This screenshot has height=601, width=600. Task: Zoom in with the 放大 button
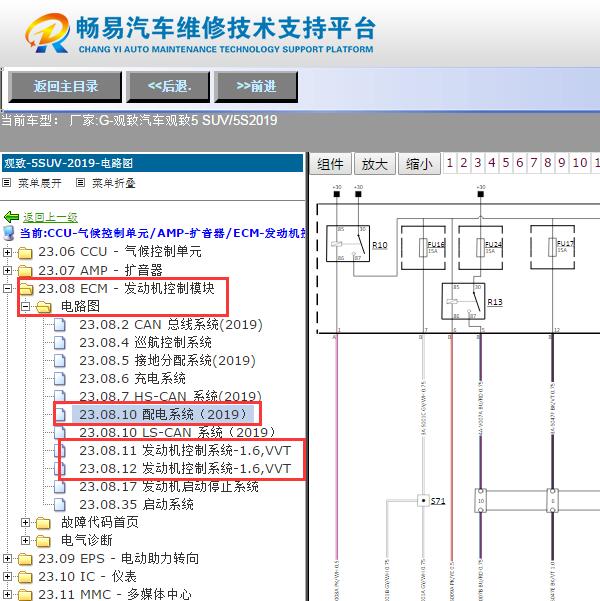pos(375,164)
